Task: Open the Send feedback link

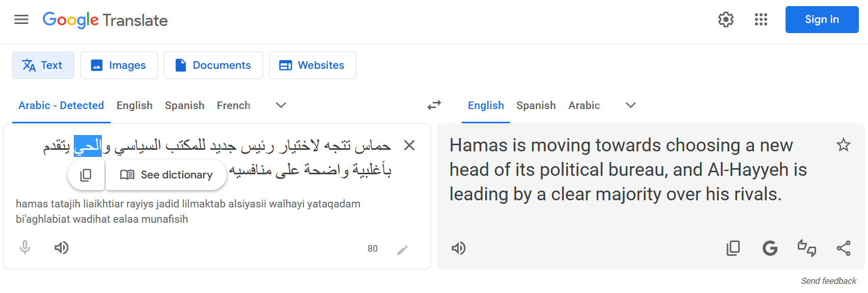Action: pyautogui.click(x=828, y=281)
